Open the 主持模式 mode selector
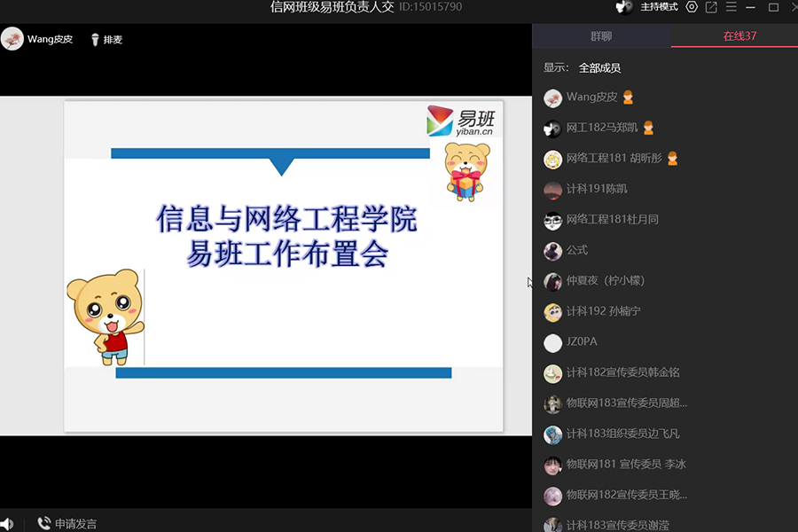The width and height of the screenshot is (798, 532). [659, 7]
